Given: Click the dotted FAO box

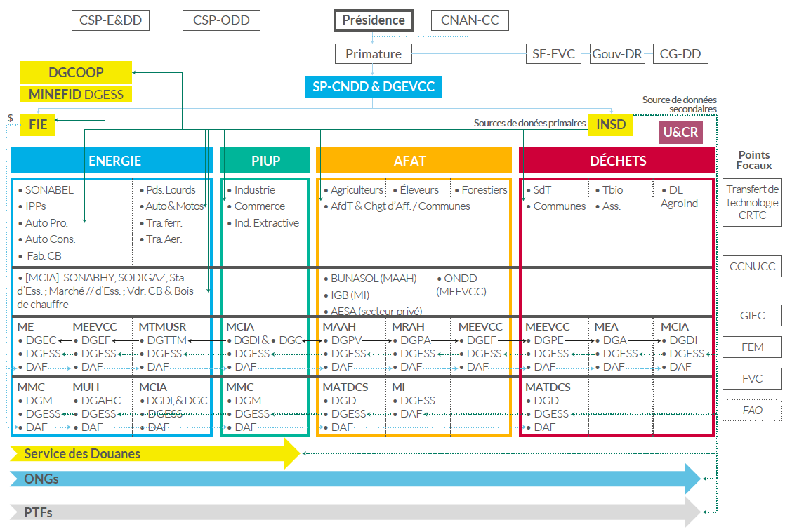Looking at the screenshot, I should click(x=752, y=411).
